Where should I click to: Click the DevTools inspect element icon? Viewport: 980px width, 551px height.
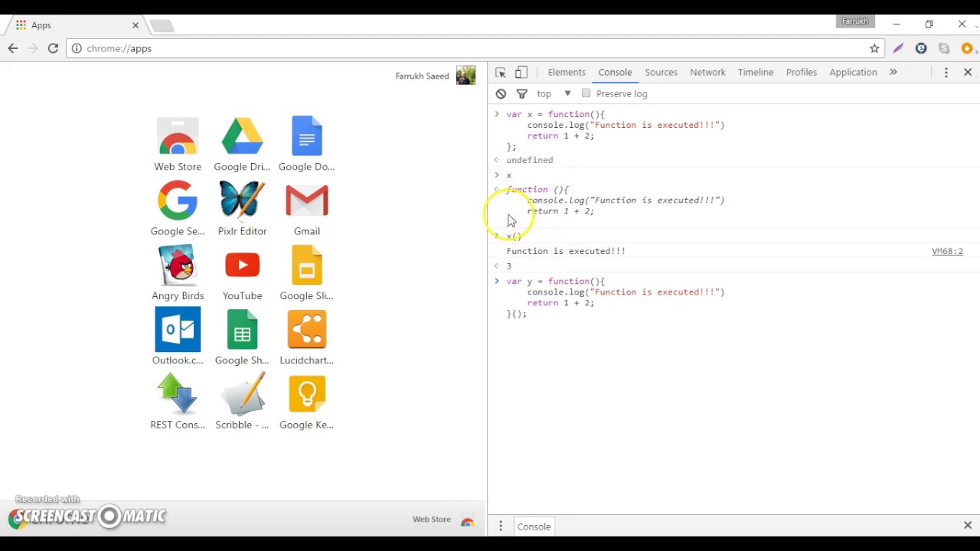(501, 72)
